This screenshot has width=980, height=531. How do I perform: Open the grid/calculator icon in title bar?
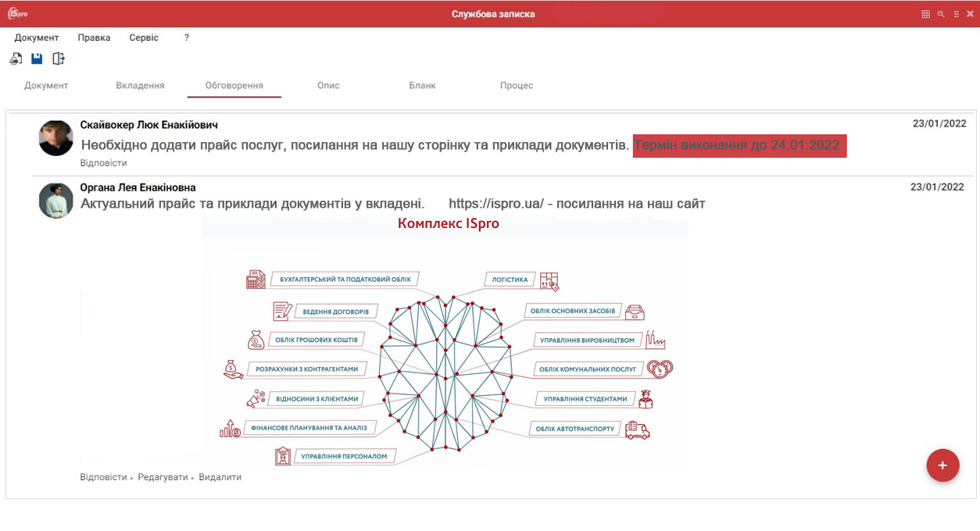(x=925, y=14)
